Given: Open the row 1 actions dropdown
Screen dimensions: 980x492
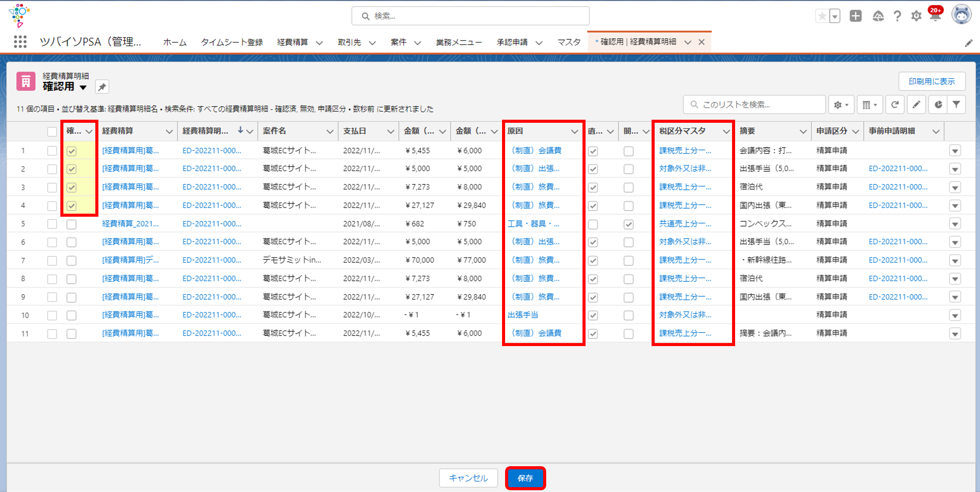Looking at the screenshot, I should [x=955, y=151].
